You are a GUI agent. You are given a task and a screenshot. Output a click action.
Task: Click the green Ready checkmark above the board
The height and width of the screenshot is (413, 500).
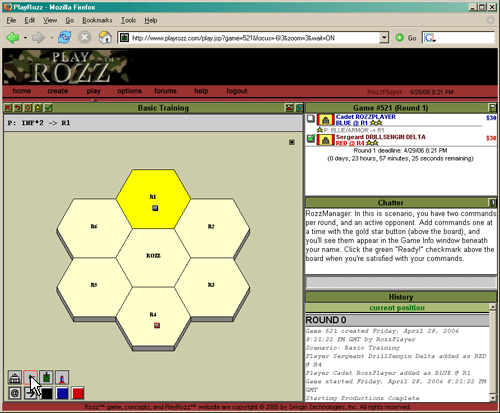pos(48,108)
